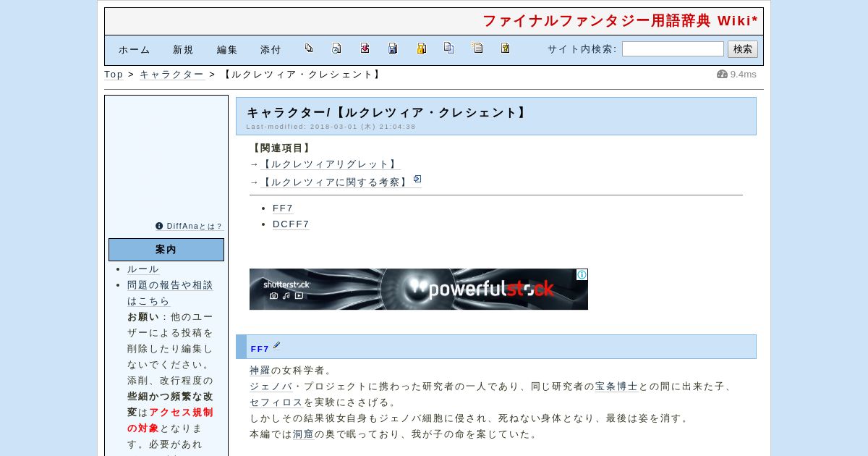868x456 pixels.
Task: Click the upload icon with red arrow
Action: pyautogui.click(x=365, y=48)
